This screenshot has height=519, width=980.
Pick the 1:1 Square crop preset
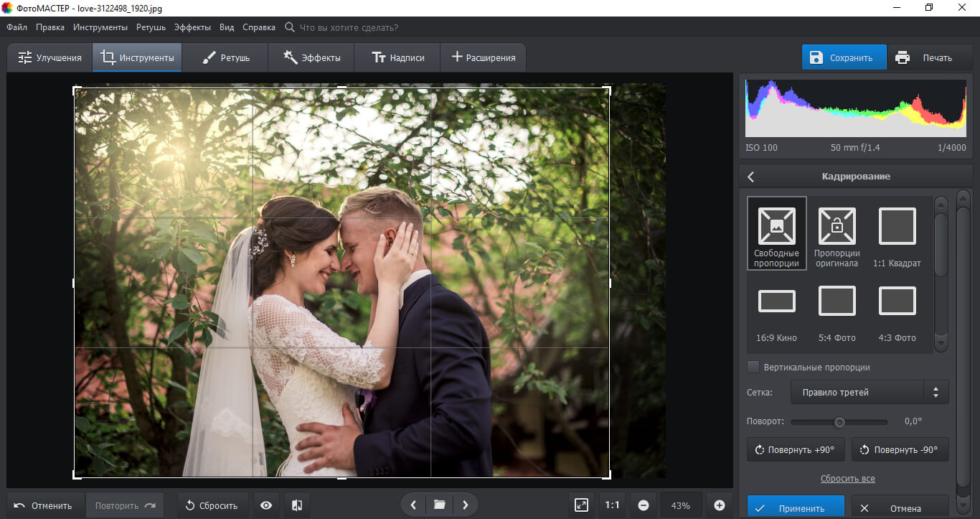897,233
